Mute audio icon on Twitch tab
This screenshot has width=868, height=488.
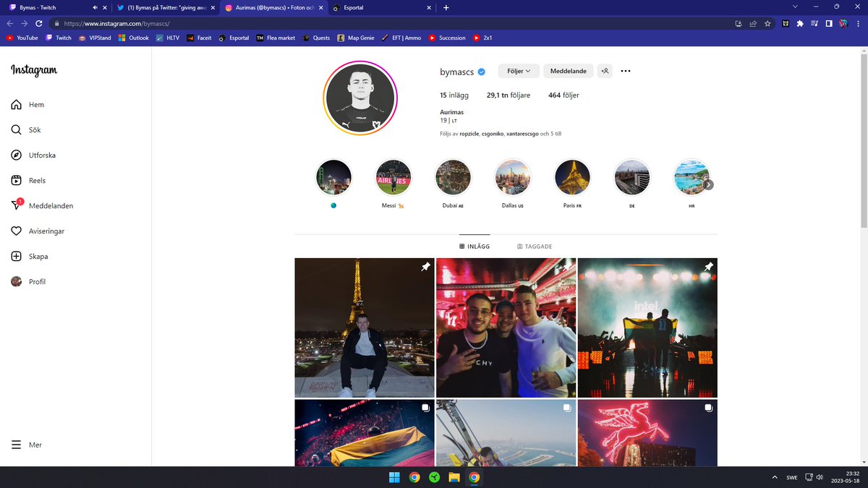pyautogui.click(x=95, y=7)
